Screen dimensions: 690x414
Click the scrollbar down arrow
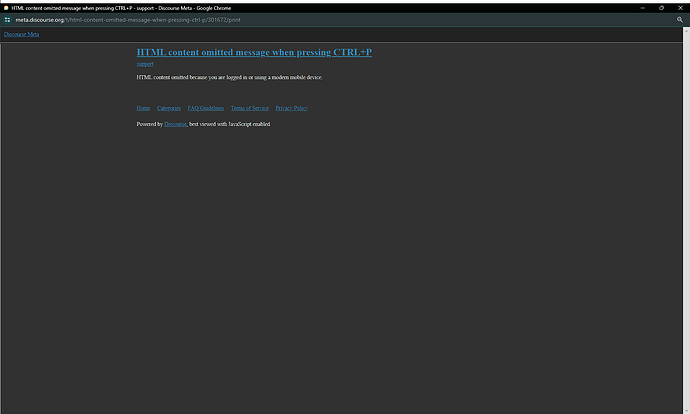coord(686,411)
